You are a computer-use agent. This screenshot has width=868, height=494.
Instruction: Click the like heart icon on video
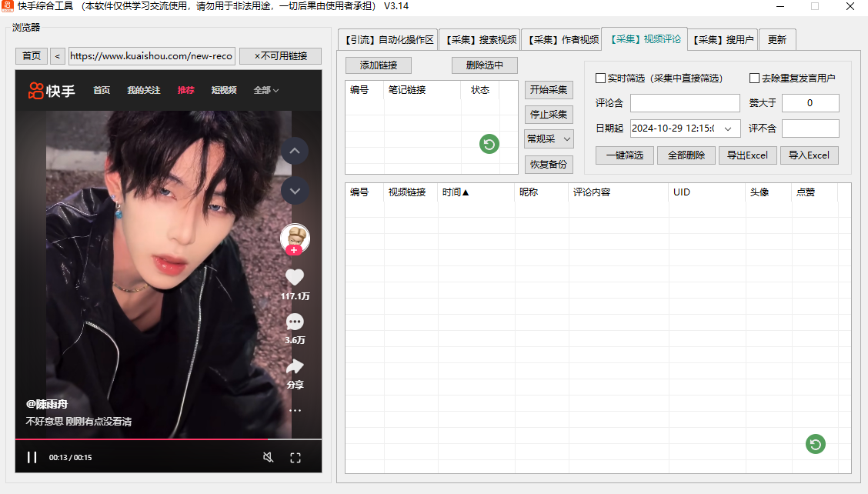[295, 278]
